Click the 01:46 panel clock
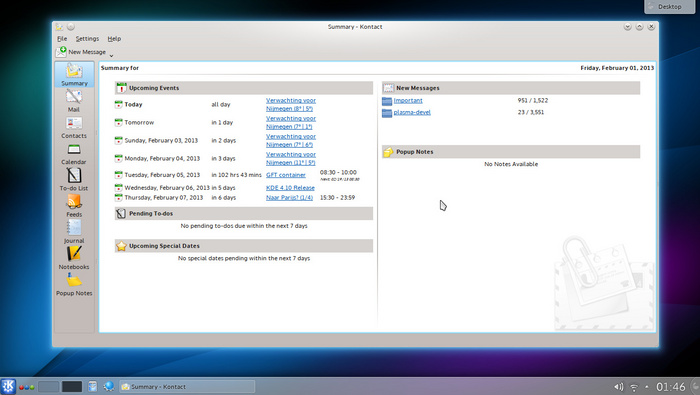700x395 pixels. click(671, 387)
